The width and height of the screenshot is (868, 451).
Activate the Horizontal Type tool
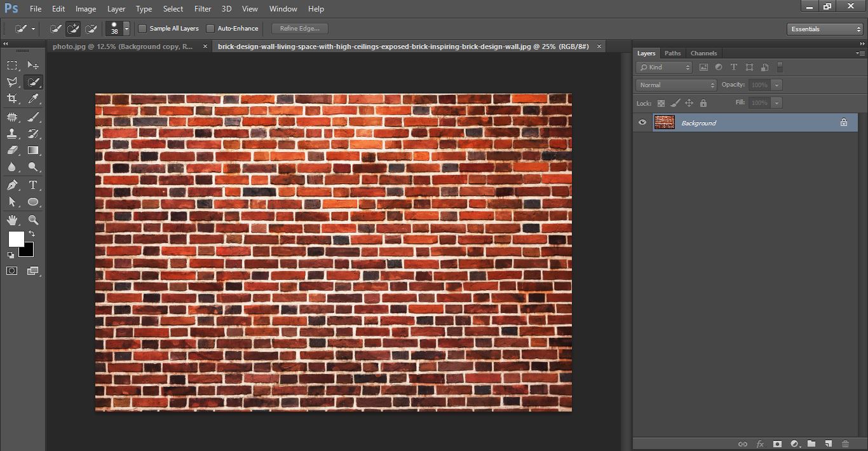(33, 185)
